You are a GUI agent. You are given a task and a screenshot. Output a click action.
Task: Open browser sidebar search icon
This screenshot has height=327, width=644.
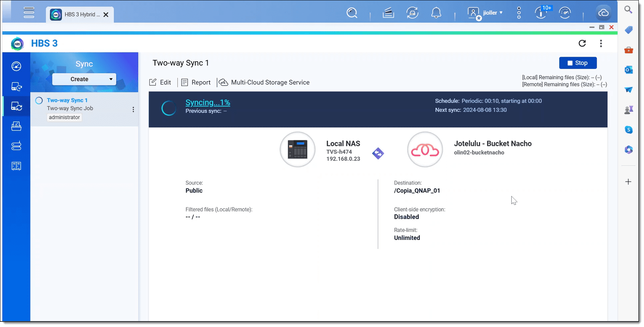click(x=628, y=10)
